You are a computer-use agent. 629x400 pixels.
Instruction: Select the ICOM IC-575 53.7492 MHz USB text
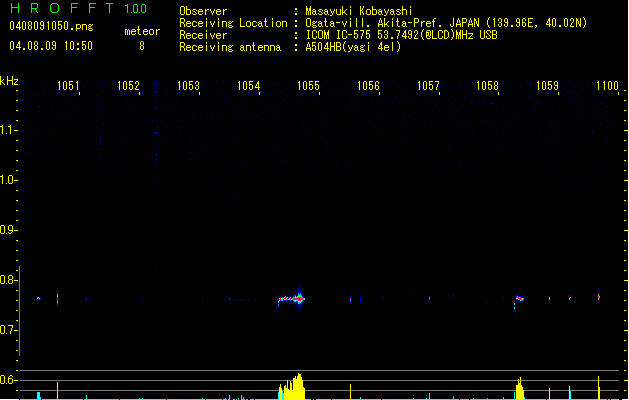(401, 35)
